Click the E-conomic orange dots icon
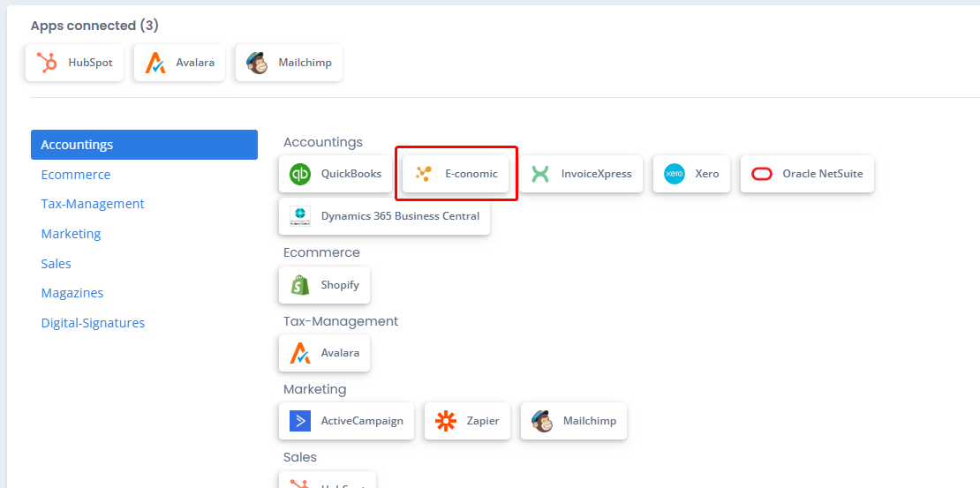This screenshot has height=488, width=980. coord(424,174)
